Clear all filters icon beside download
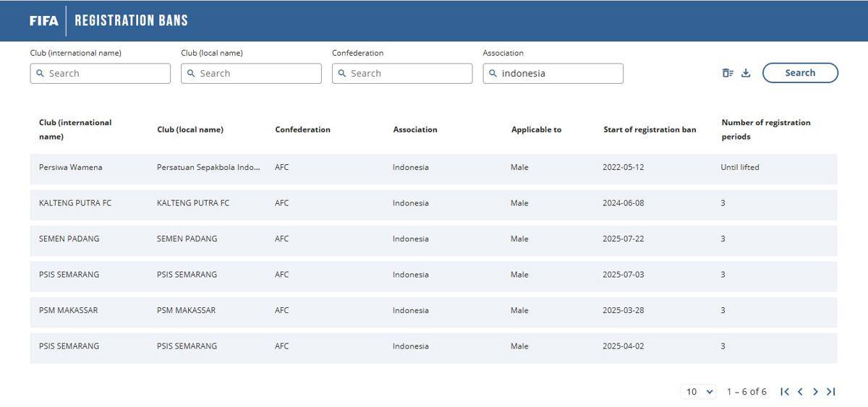The width and height of the screenshot is (868, 407). 728,73
